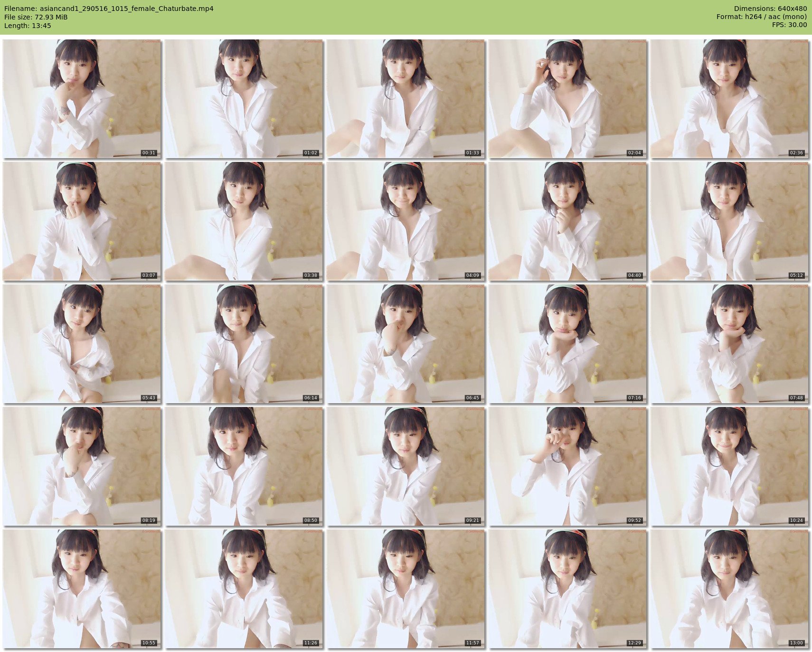812x652 pixels.
Task: Open the frame stamped 10:24
Action: click(x=729, y=466)
